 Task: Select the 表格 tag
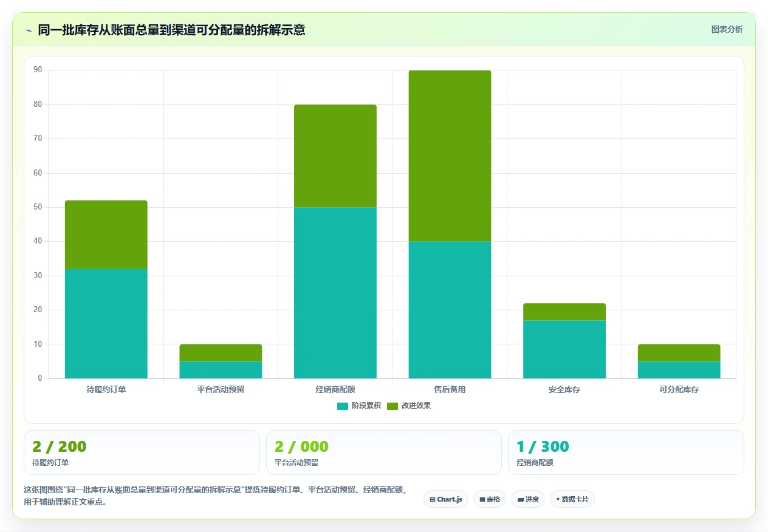[490, 499]
